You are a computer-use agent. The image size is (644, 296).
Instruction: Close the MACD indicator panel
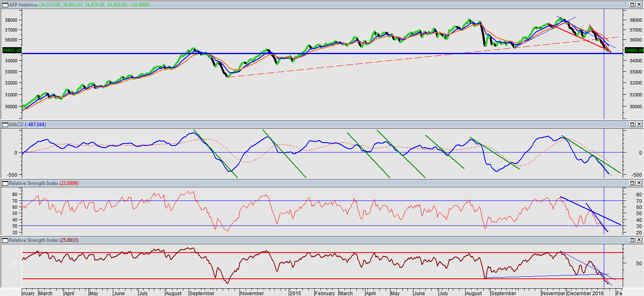pos(639,124)
